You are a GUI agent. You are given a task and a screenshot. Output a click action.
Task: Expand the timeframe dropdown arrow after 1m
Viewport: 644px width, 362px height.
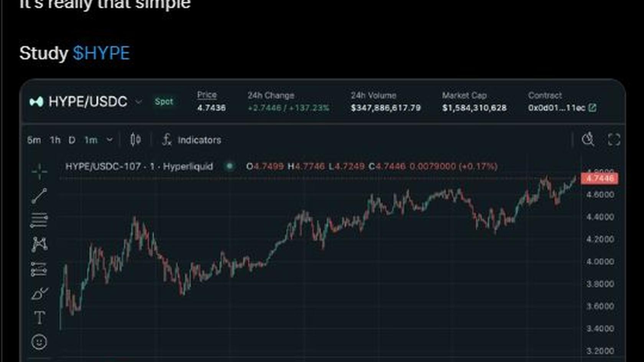[110, 140]
